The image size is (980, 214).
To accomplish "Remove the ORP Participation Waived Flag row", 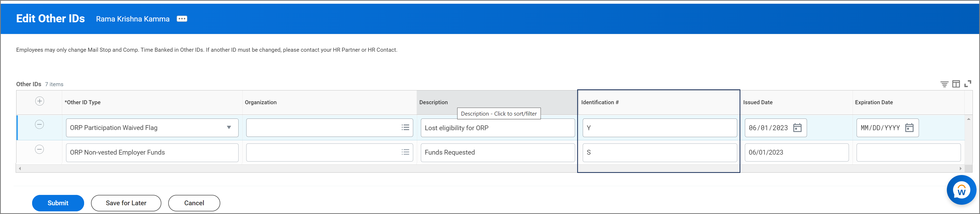I will [x=40, y=125].
